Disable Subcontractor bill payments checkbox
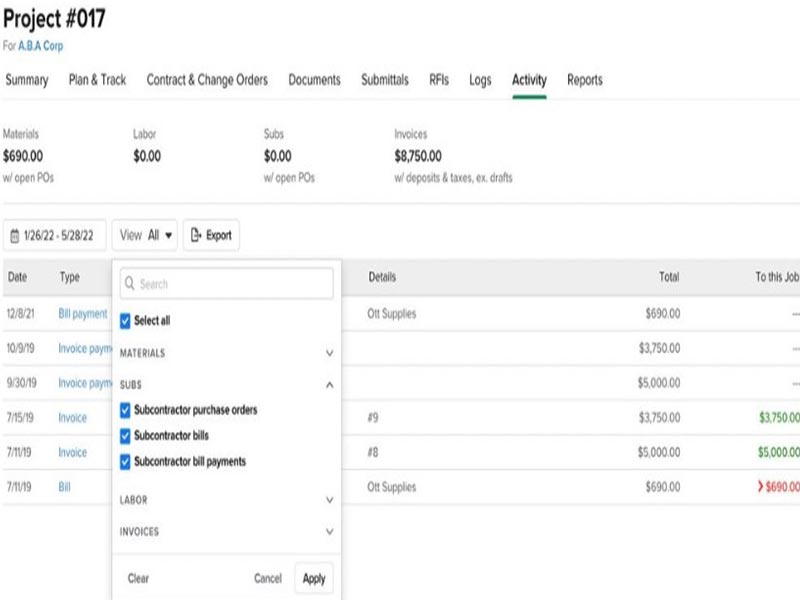Image resolution: width=800 pixels, height=600 pixels. 125,462
